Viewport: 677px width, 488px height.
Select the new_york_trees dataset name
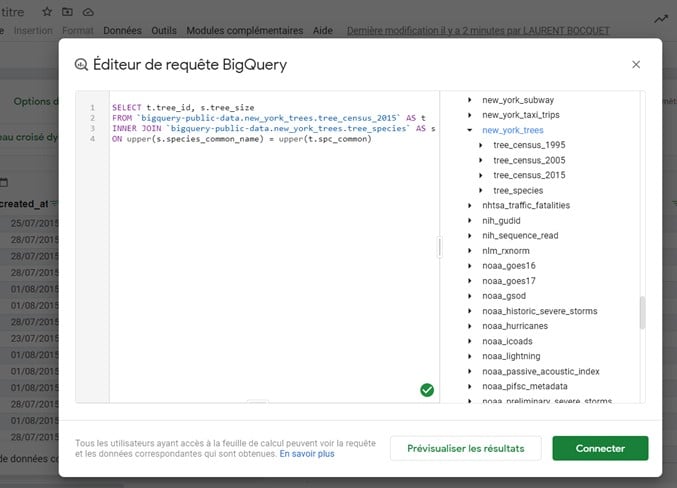pos(512,130)
